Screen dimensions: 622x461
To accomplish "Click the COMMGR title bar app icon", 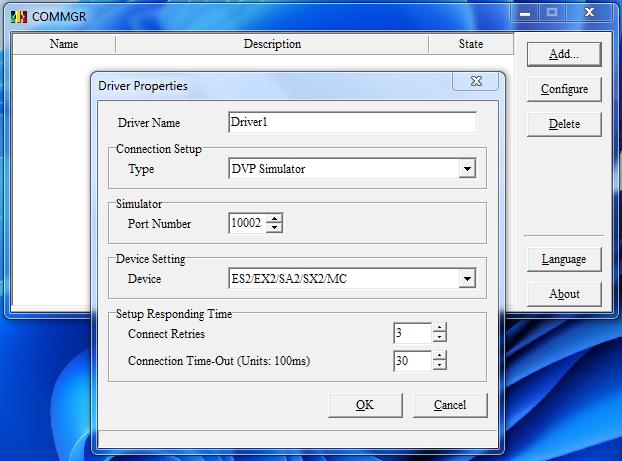I will pos(17,15).
